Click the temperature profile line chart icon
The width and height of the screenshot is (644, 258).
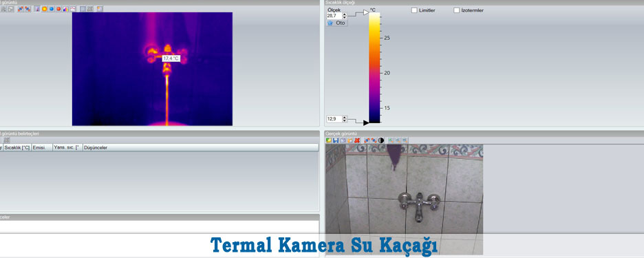(73, 9)
